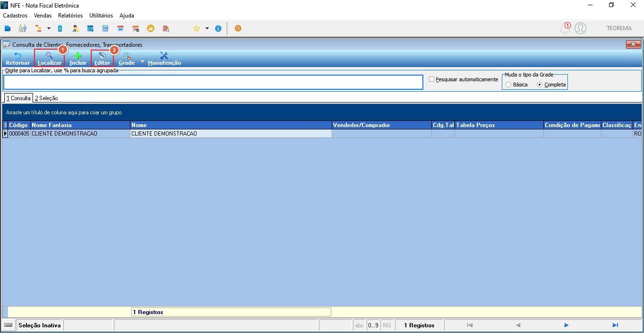
Task: Go to last record navigation button
Action: [x=615, y=325]
